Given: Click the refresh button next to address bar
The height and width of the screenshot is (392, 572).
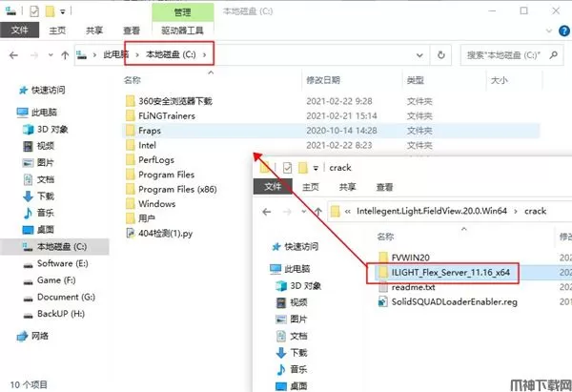Looking at the screenshot, I should (x=441, y=55).
